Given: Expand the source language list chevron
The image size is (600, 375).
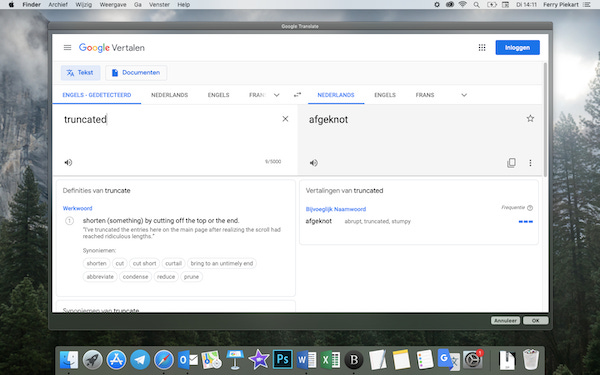Looking at the screenshot, I should pyautogui.click(x=276, y=95).
